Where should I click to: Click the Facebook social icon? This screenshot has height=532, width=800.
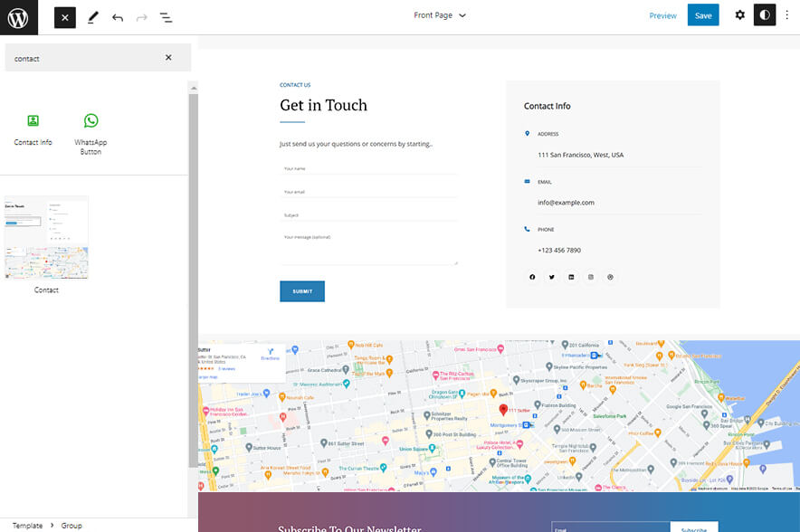[x=532, y=277]
